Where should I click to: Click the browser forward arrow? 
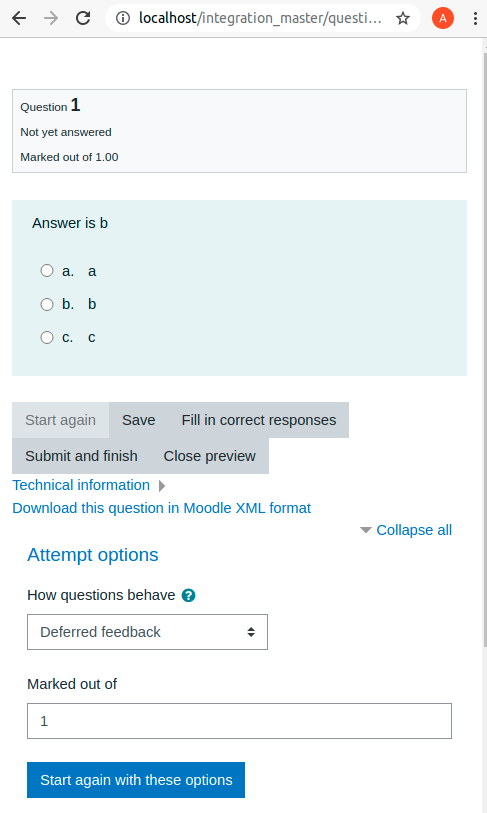pyautogui.click(x=51, y=19)
